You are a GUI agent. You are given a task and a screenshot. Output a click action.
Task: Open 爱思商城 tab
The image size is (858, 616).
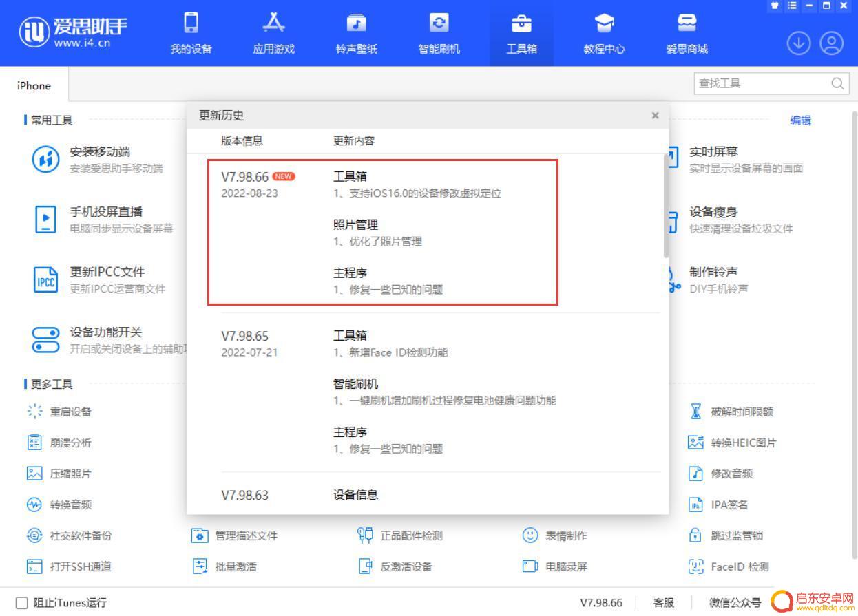pos(687,33)
